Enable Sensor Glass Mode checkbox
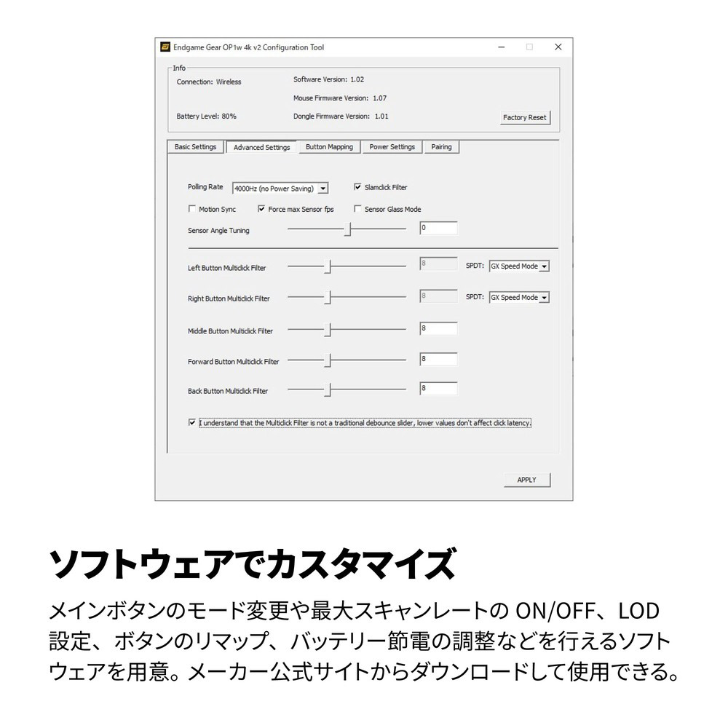The image size is (728, 728). pyautogui.click(x=357, y=209)
